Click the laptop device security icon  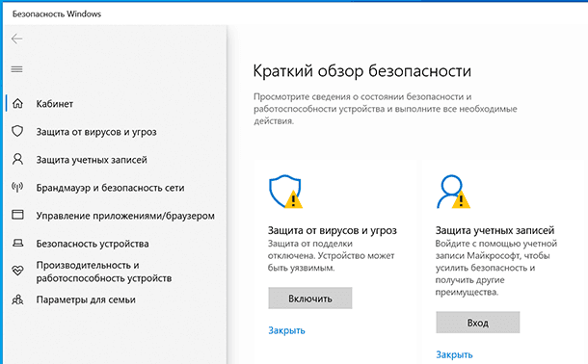(x=17, y=244)
